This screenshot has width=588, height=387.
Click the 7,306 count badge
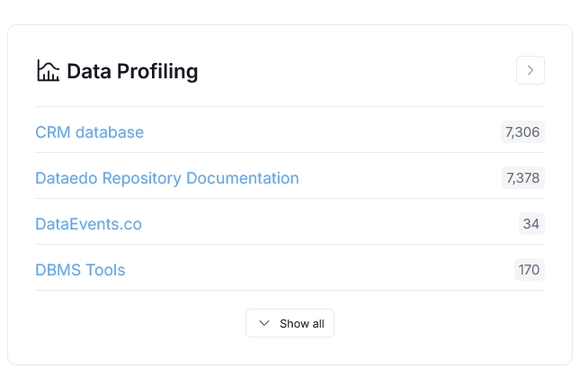click(522, 131)
